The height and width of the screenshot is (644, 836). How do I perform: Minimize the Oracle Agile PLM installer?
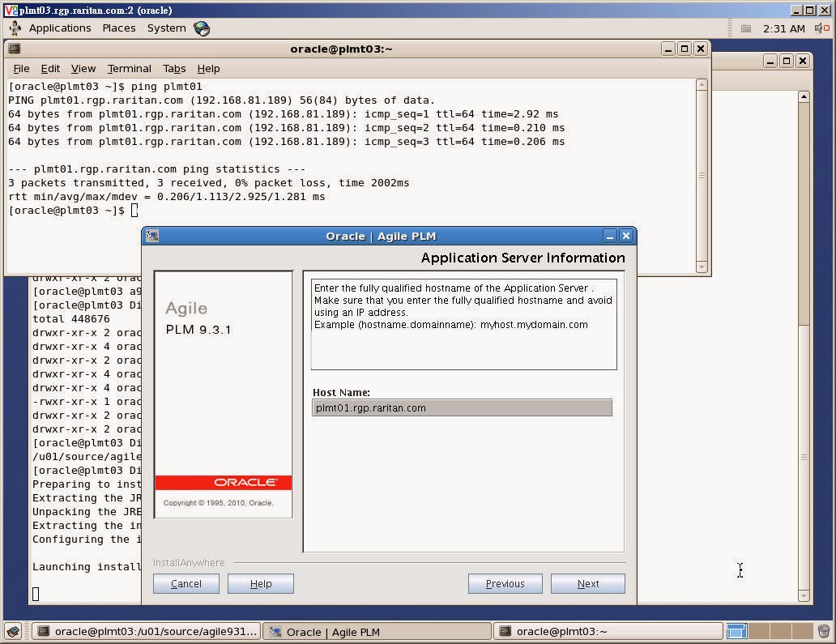610,236
